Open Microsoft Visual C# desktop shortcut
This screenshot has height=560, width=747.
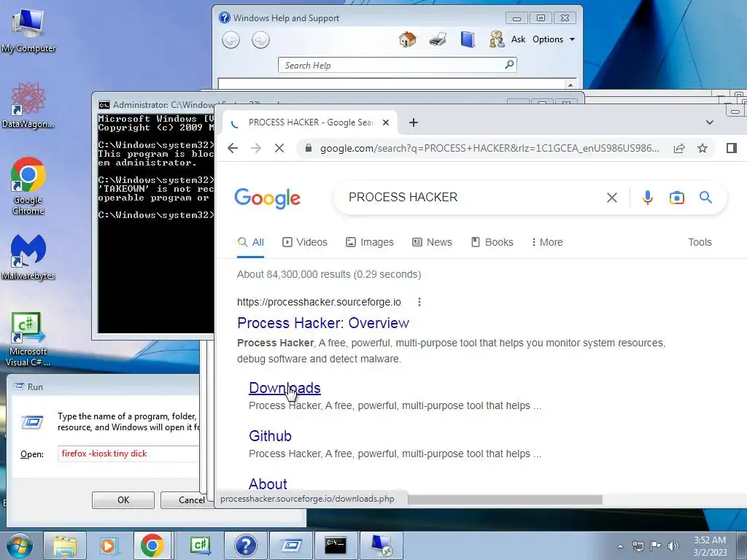tap(28, 339)
